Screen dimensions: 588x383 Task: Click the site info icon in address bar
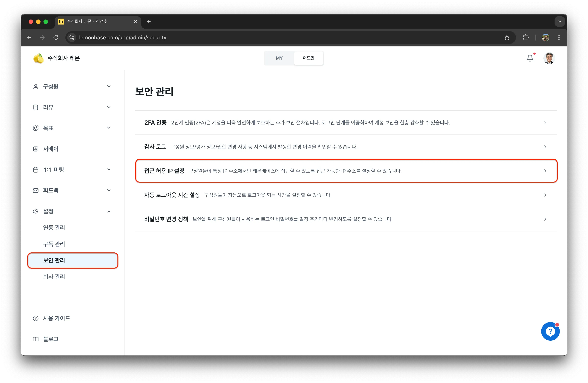click(x=72, y=38)
